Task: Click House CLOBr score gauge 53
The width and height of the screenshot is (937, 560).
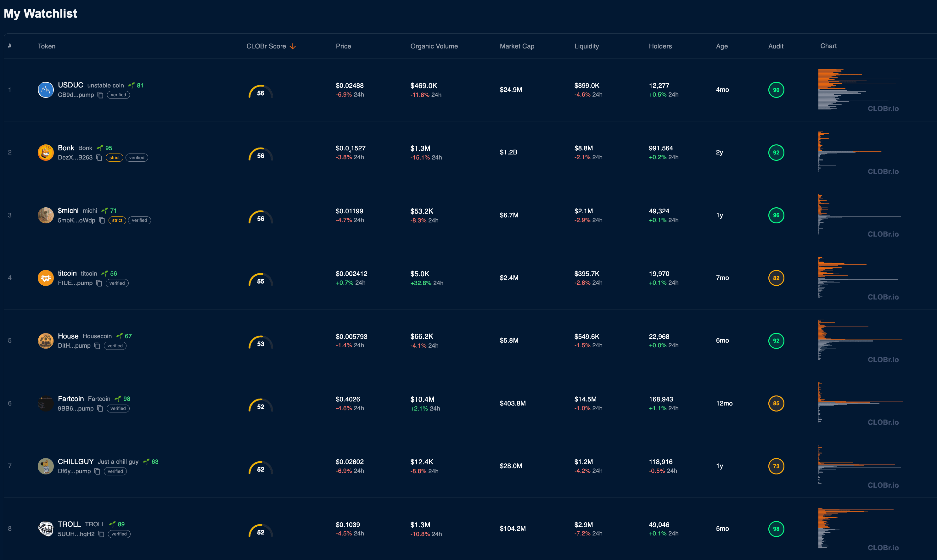Action: pyautogui.click(x=261, y=342)
